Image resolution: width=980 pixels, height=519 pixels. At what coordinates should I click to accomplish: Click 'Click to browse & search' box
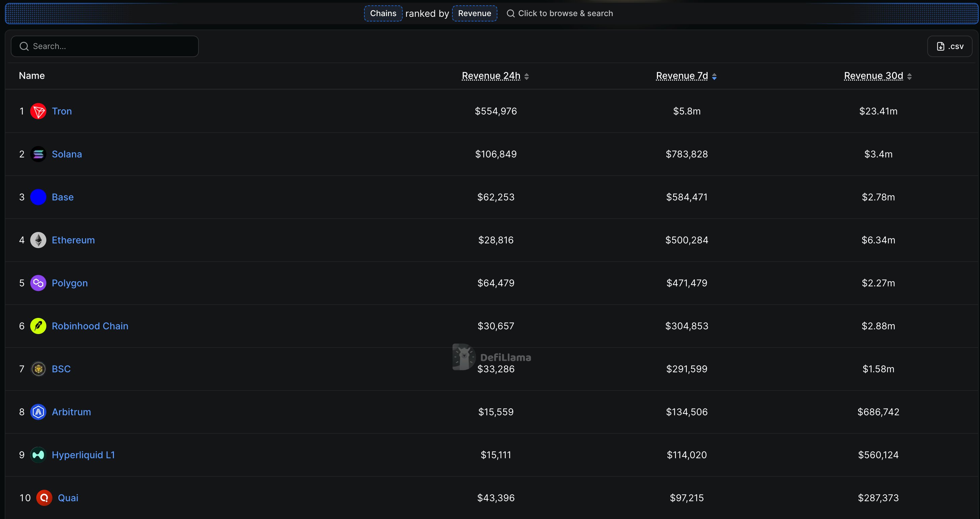click(x=560, y=13)
